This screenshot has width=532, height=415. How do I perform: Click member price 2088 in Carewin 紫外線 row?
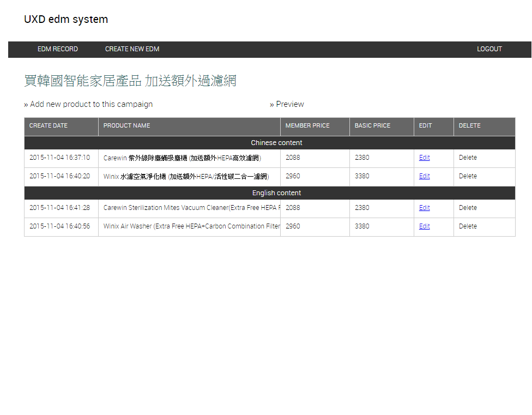click(293, 158)
